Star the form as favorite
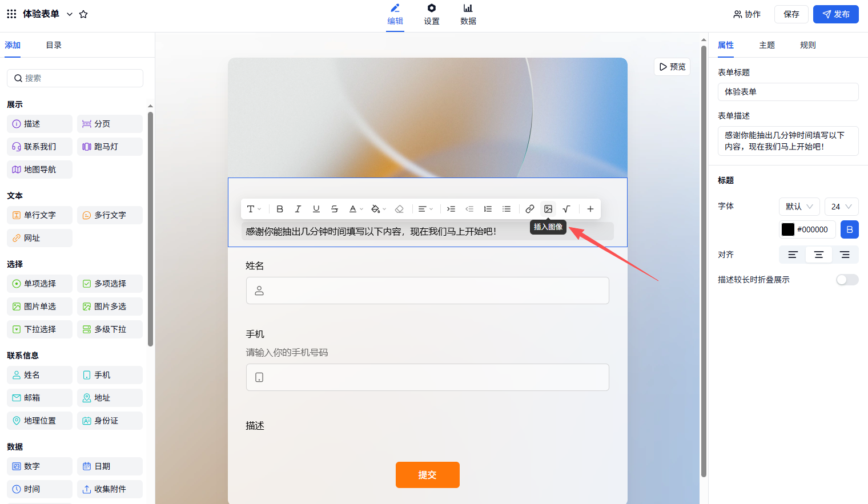 83,14
